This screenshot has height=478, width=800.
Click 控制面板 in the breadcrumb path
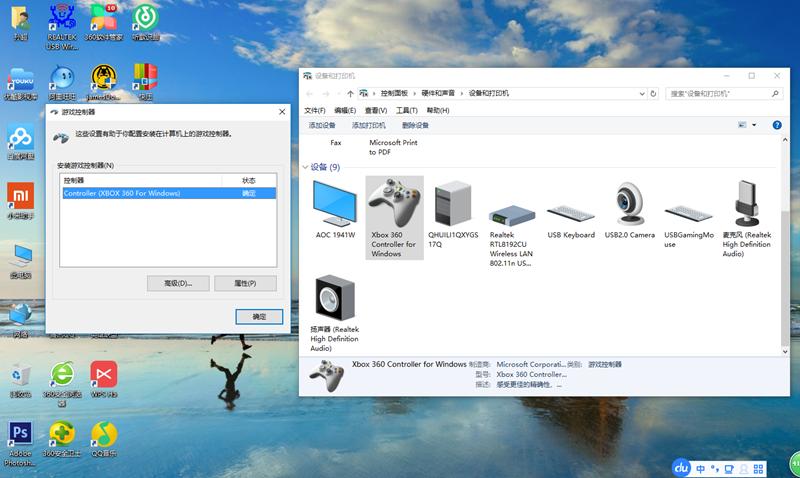(x=394, y=93)
